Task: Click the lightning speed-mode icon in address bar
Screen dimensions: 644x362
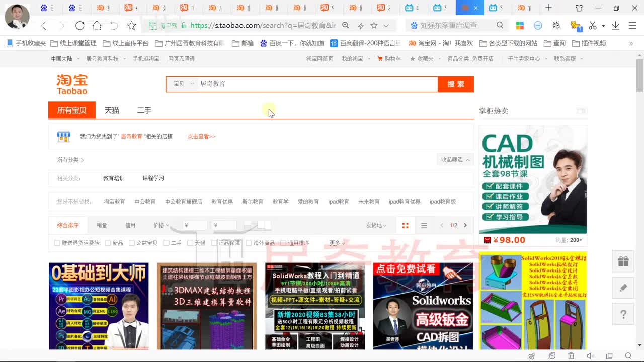Action: point(361,26)
